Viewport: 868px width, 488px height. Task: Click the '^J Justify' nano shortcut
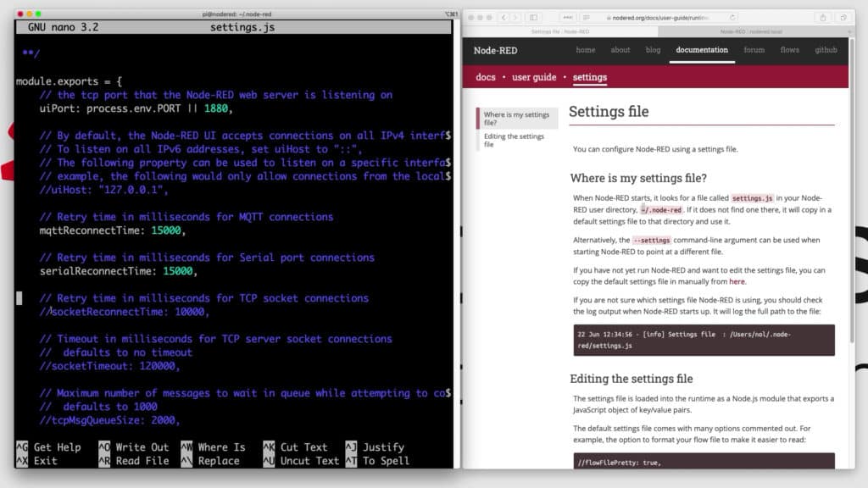(375, 447)
